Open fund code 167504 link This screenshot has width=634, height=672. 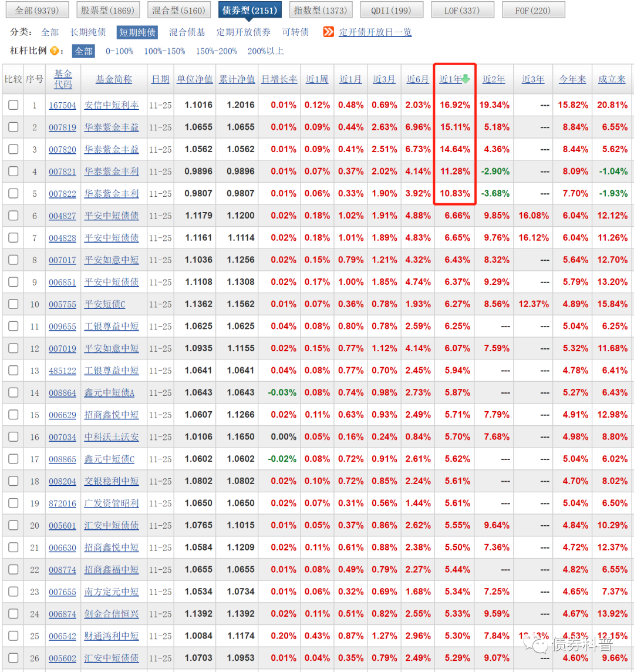coord(63,105)
